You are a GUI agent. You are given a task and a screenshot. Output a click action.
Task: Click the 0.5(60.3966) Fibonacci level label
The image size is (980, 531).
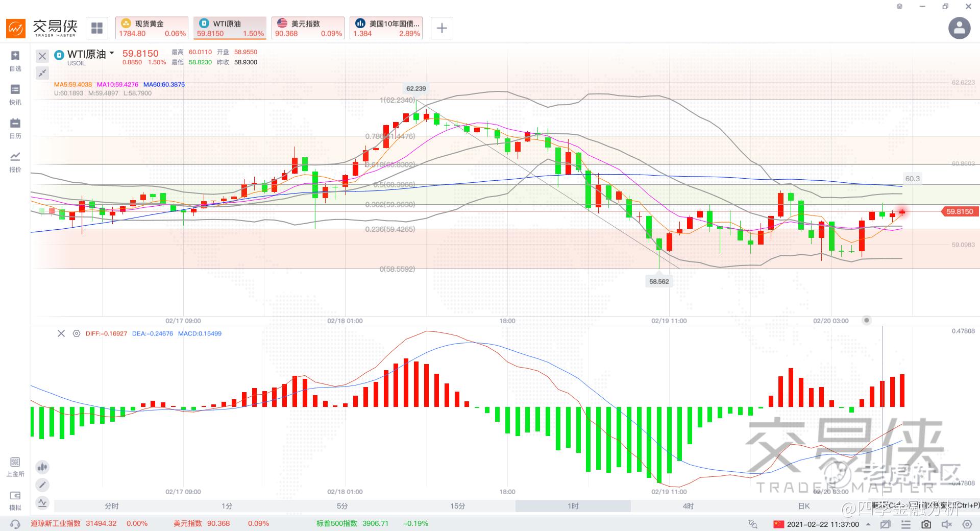coord(394,185)
